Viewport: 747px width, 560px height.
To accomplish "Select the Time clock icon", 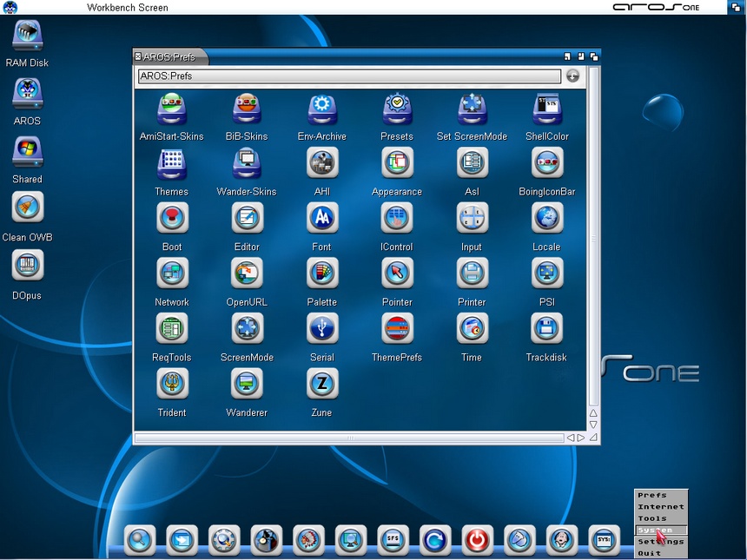I will (x=472, y=328).
